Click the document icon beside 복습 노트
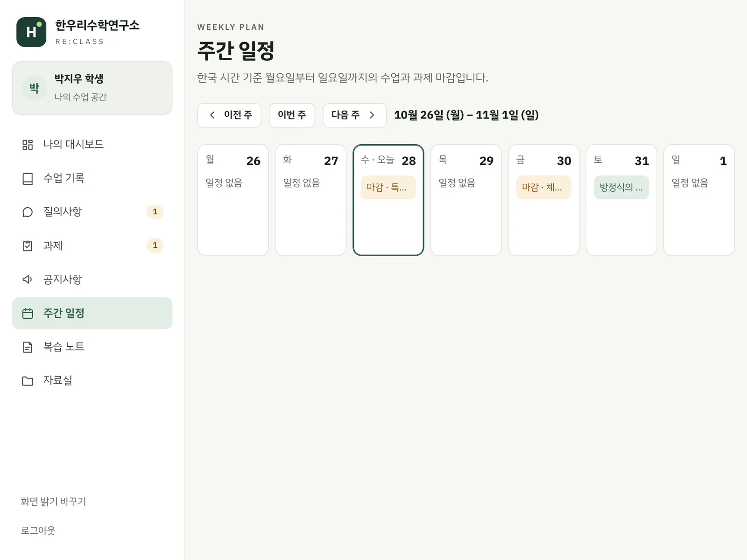Screen dimensions: 747x560 pos(28,347)
